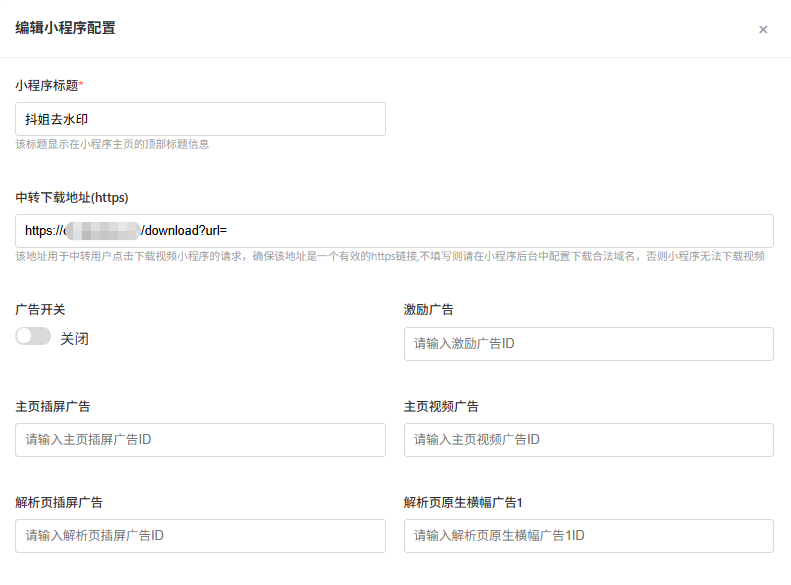This screenshot has width=791, height=585.
Task: Click the 解析页原生横幅广告1 label
Action: coord(463,502)
